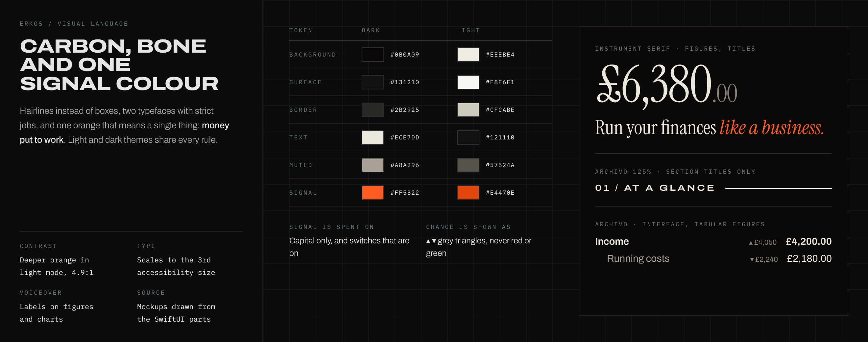Click 'Capital only, and switches that are on'
Viewport: 868px width, 342px height.
pos(350,247)
